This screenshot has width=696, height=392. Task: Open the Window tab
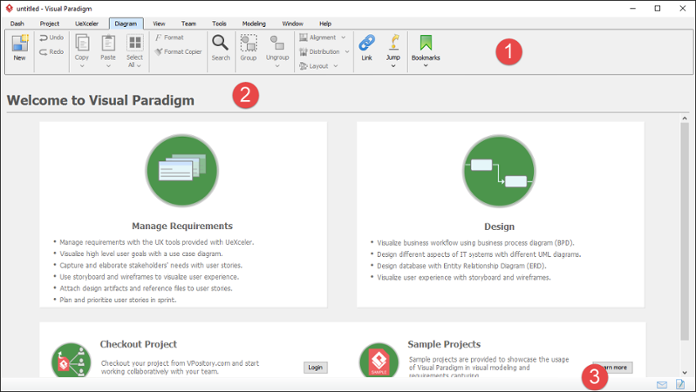click(293, 24)
